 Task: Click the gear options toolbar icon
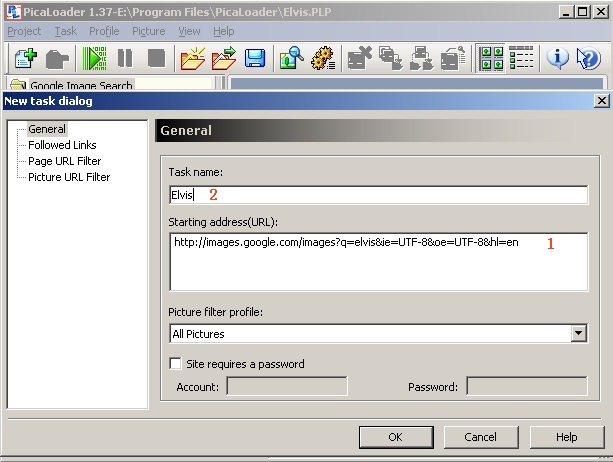point(322,58)
